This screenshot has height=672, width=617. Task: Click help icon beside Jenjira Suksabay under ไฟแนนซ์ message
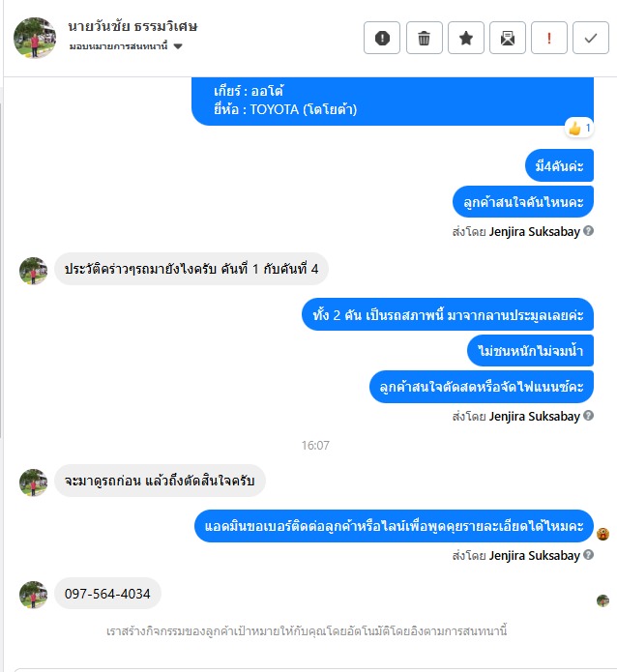[589, 415]
